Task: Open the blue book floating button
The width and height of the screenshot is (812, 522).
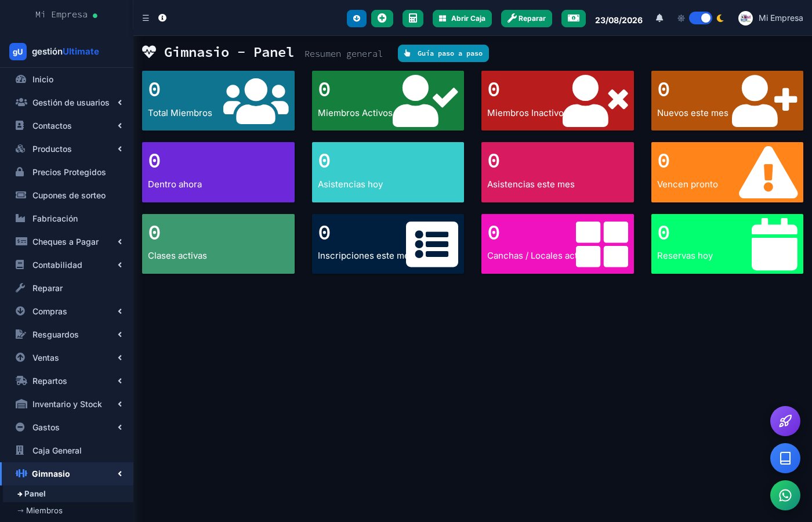Action: click(x=785, y=458)
